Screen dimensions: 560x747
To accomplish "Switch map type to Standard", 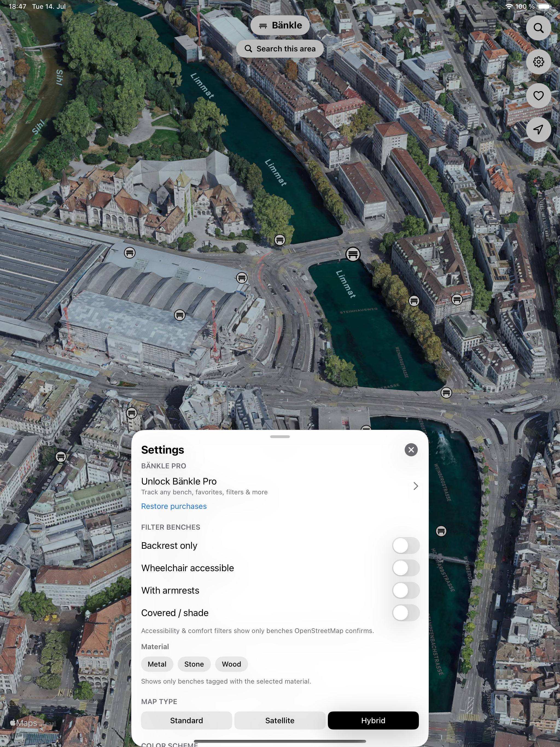I will [x=186, y=720].
